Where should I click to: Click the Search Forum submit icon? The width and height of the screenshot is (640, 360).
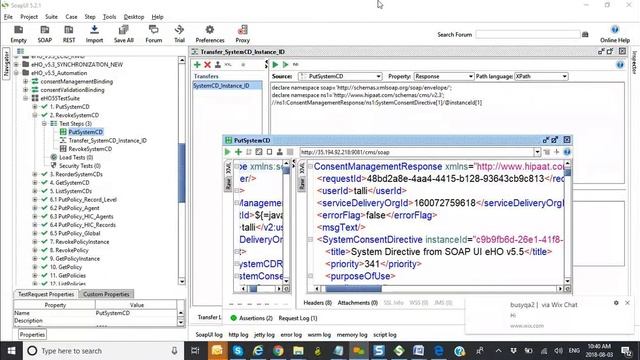coord(585,35)
